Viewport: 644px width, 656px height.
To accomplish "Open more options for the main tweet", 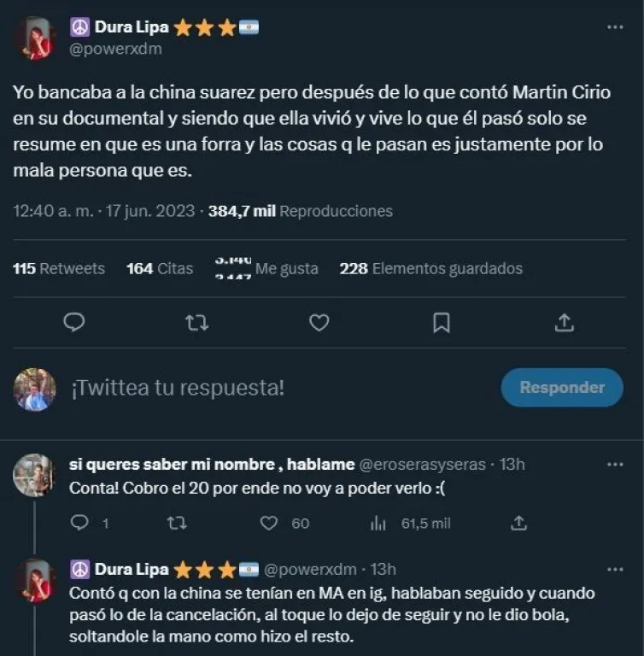I will coord(615,27).
